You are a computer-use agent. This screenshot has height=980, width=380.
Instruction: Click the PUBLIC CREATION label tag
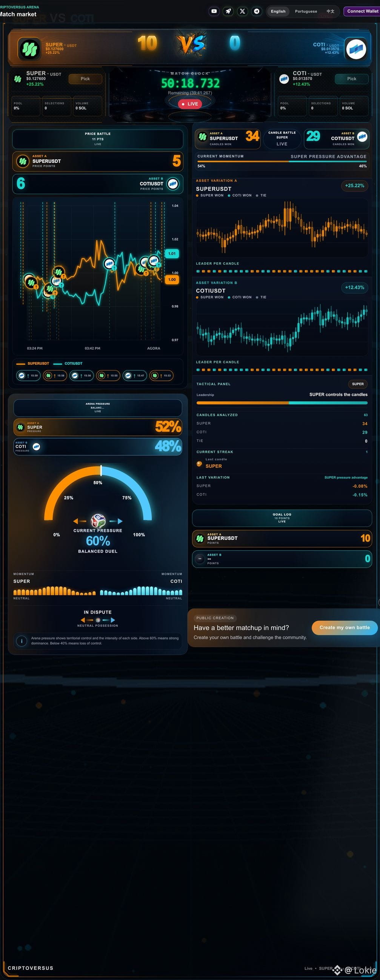click(215, 618)
